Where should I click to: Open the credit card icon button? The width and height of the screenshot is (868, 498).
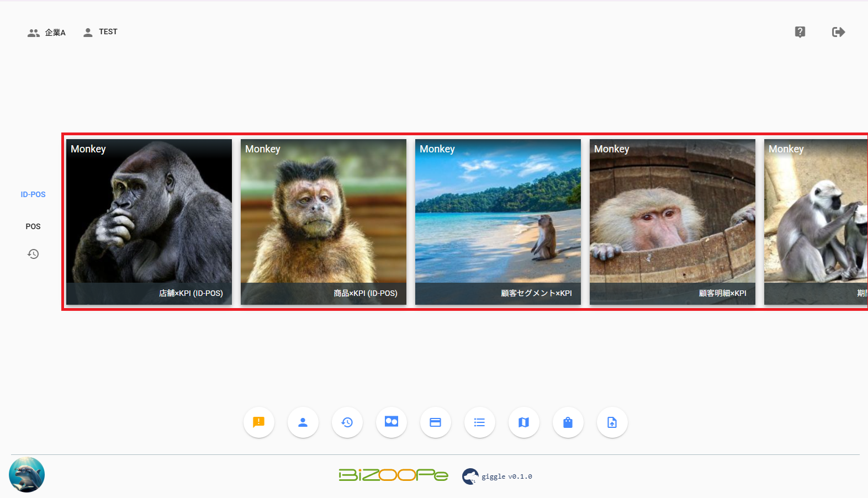point(435,422)
